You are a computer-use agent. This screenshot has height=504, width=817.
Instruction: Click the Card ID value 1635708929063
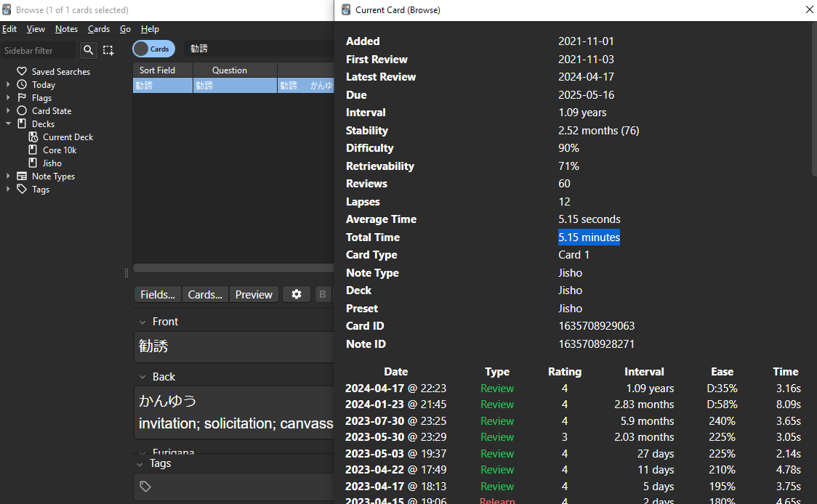click(597, 326)
